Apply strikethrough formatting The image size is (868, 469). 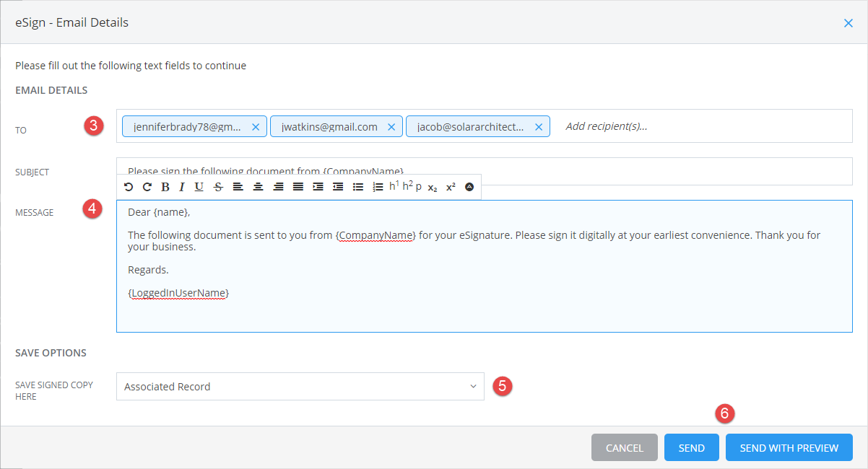217,187
